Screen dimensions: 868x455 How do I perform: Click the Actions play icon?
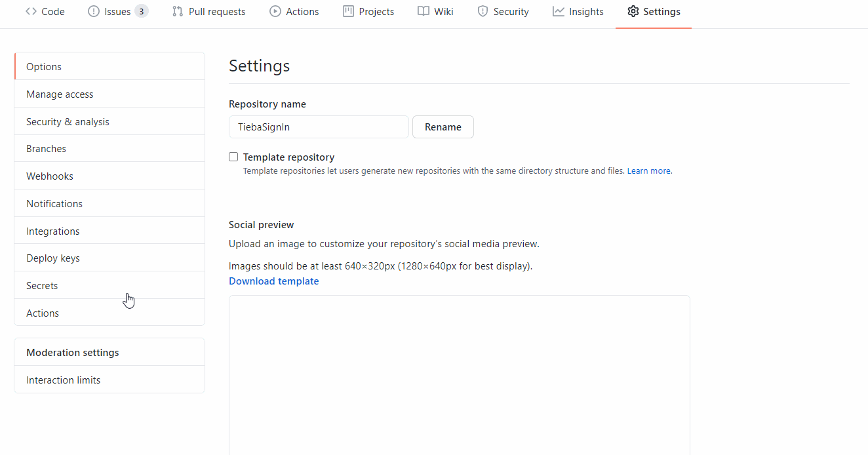click(275, 11)
